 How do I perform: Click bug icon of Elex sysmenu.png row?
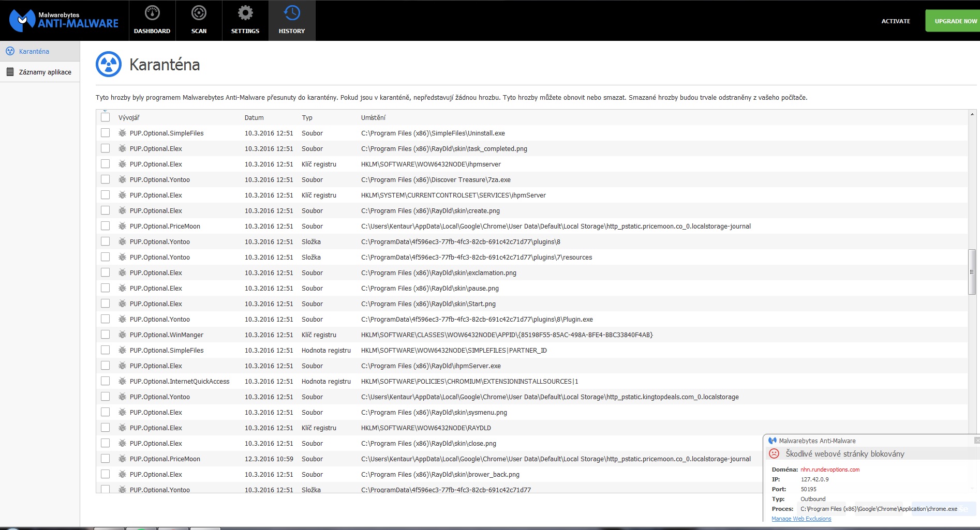(x=122, y=412)
